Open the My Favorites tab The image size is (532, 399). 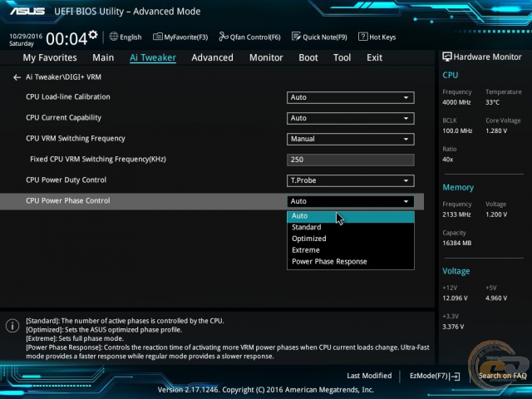coord(50,57)
